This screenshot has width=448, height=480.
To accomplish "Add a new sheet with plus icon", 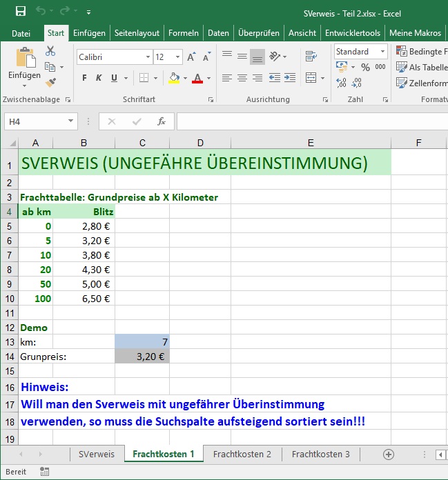I will 389,454.
